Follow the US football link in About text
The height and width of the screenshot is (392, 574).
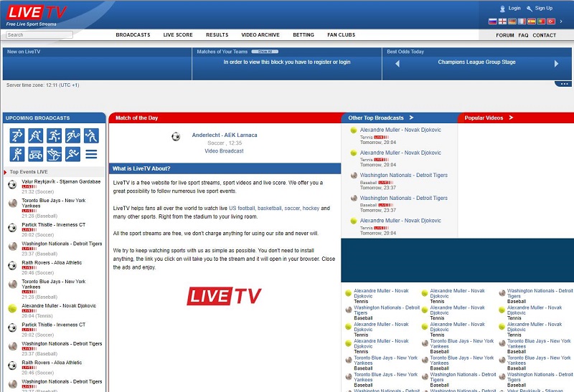[x=242, y=208]
